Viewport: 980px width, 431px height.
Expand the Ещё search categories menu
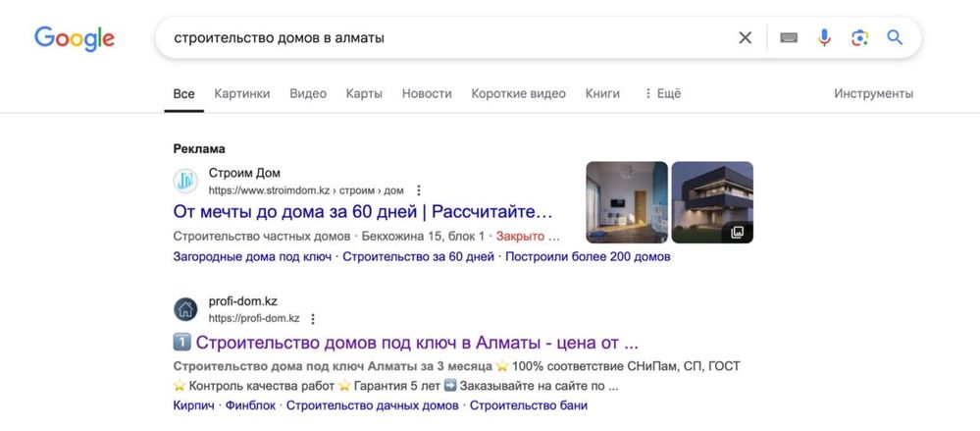[662, 94]
